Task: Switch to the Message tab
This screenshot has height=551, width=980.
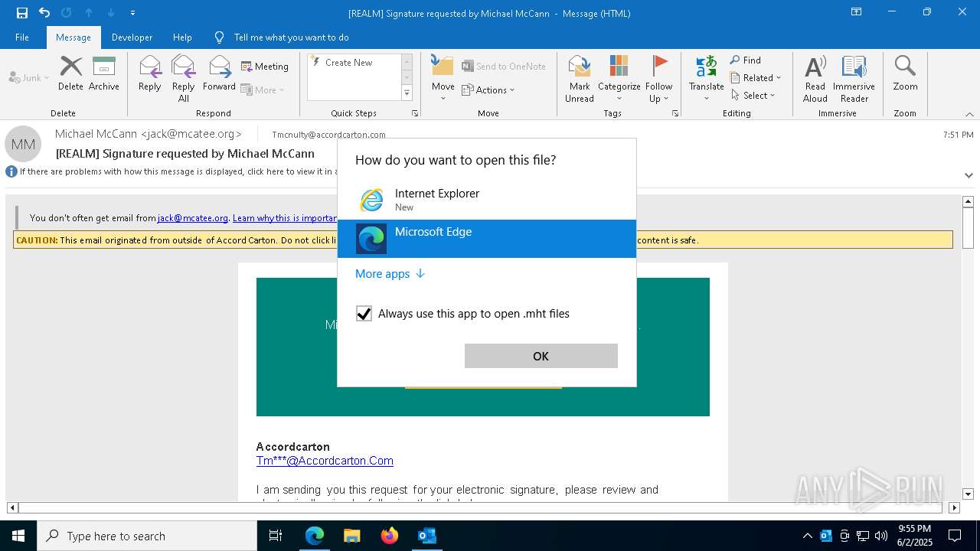Action: tap(73, 37)
